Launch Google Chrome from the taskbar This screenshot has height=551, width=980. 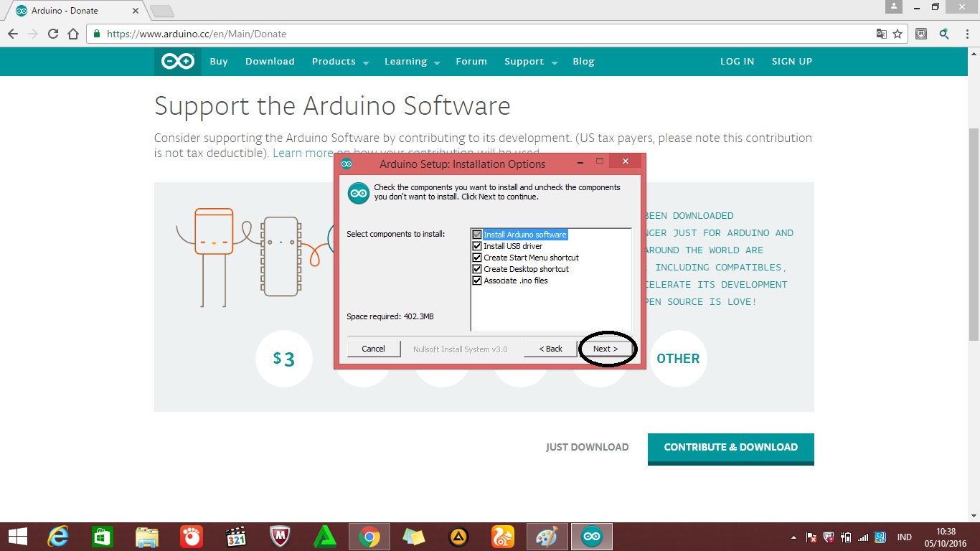pyautogui.click(x=369, y=536)
